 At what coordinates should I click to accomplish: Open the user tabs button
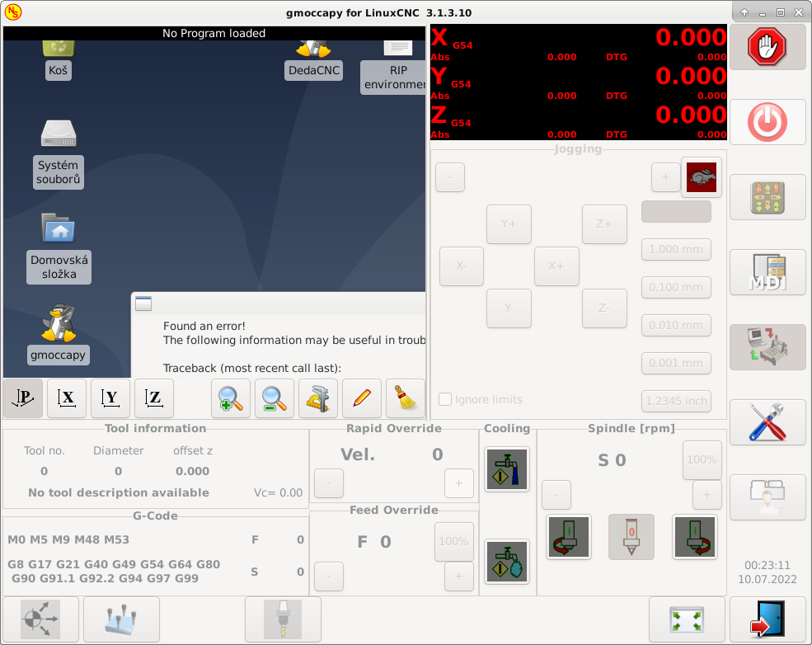767,497
